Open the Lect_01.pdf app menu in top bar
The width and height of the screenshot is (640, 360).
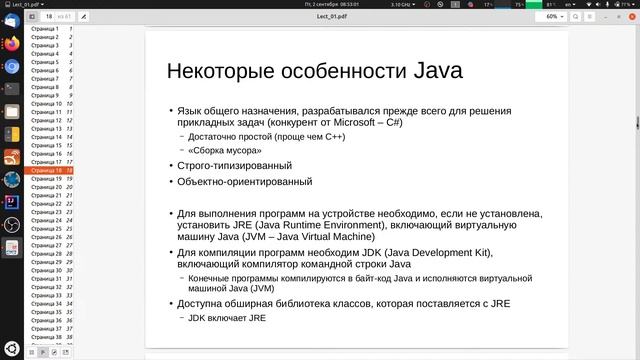[24, 4]
